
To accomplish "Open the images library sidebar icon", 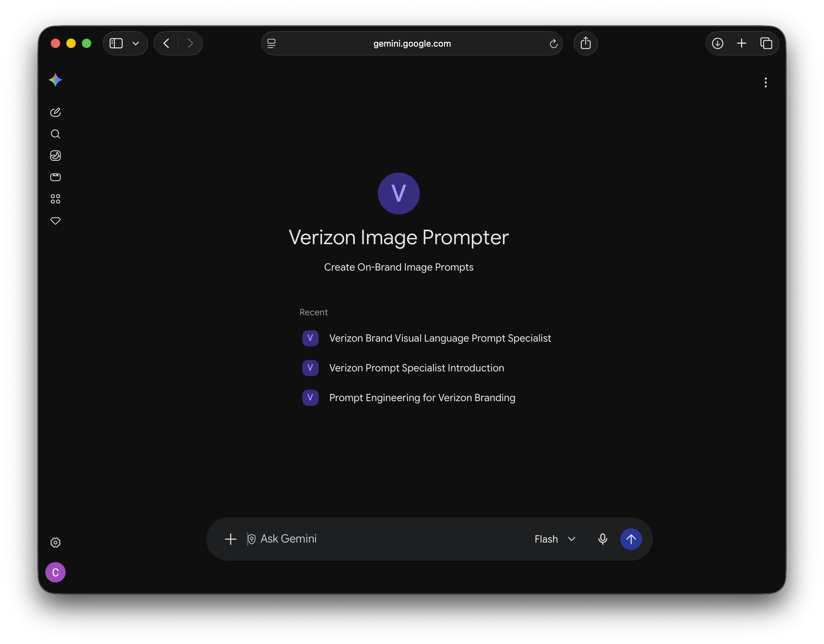I will (55, 156).
